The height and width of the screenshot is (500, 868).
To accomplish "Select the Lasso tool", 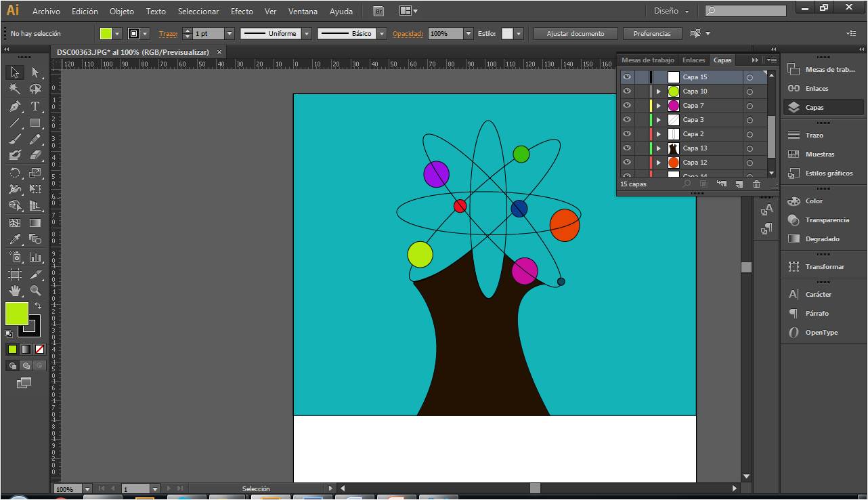I will [35, 89].
